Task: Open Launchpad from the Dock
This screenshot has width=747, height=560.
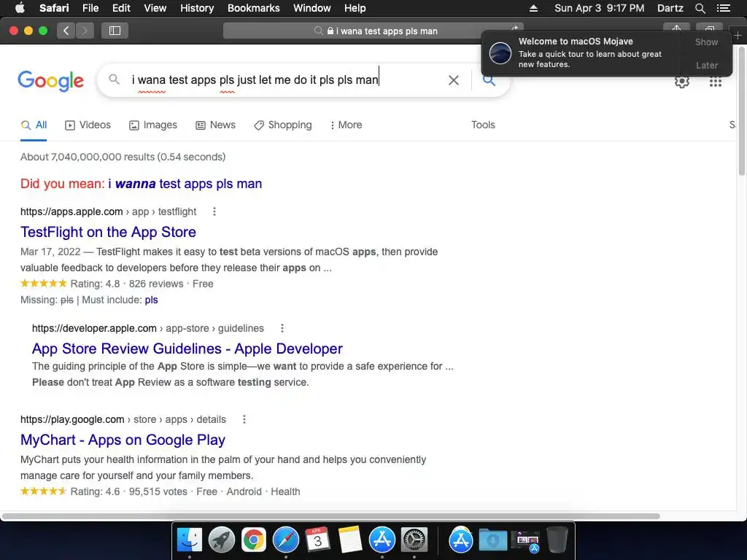Action: click(x=222, y=540)
